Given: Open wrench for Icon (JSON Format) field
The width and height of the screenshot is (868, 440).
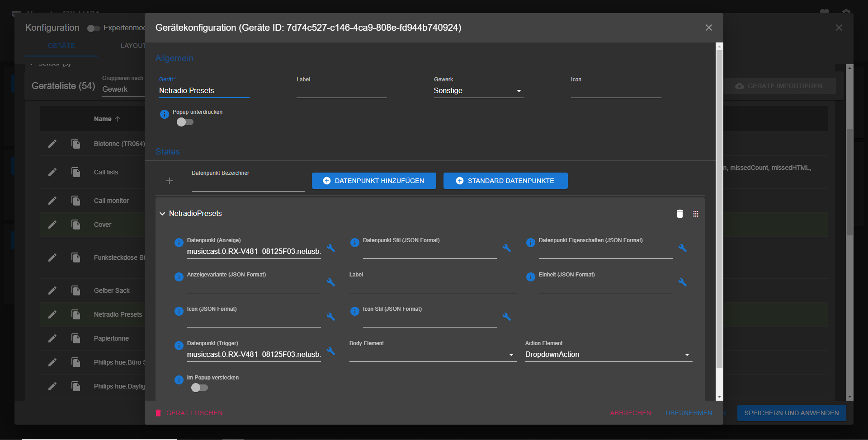Looking at the screenshot, I should pyautogui.click(x=331, y=317).
